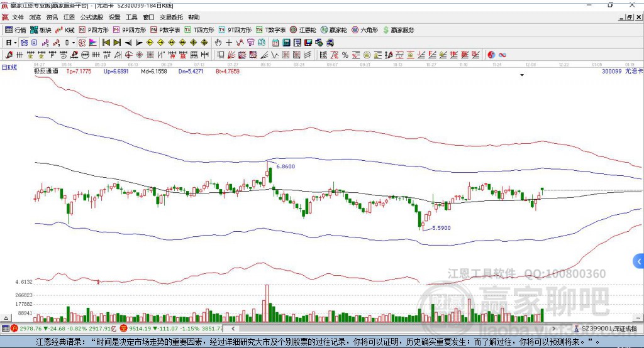Open the 公式选股 menu
644x348 pixels.
(x=92, y=17)
